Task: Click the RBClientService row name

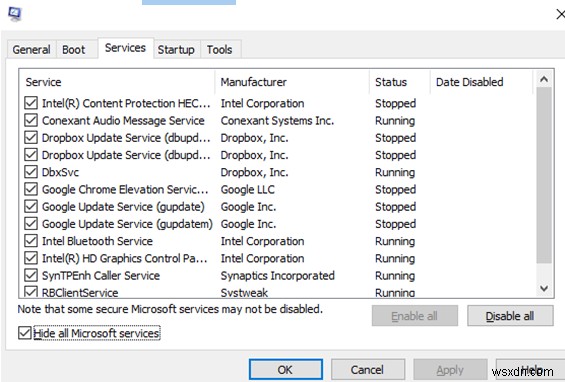Action: tap(80, 292)
